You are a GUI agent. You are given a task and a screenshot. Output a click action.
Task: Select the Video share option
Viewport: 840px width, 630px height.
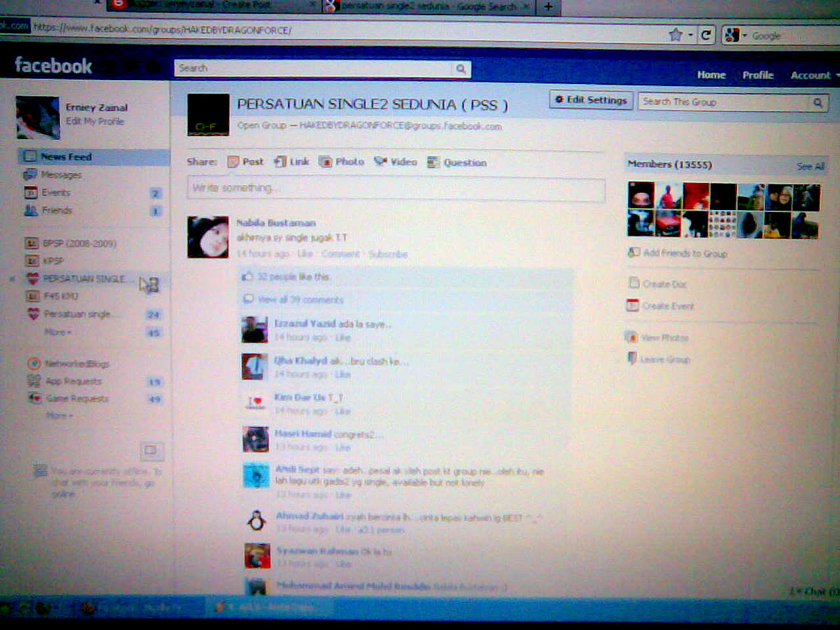(395, 161)
